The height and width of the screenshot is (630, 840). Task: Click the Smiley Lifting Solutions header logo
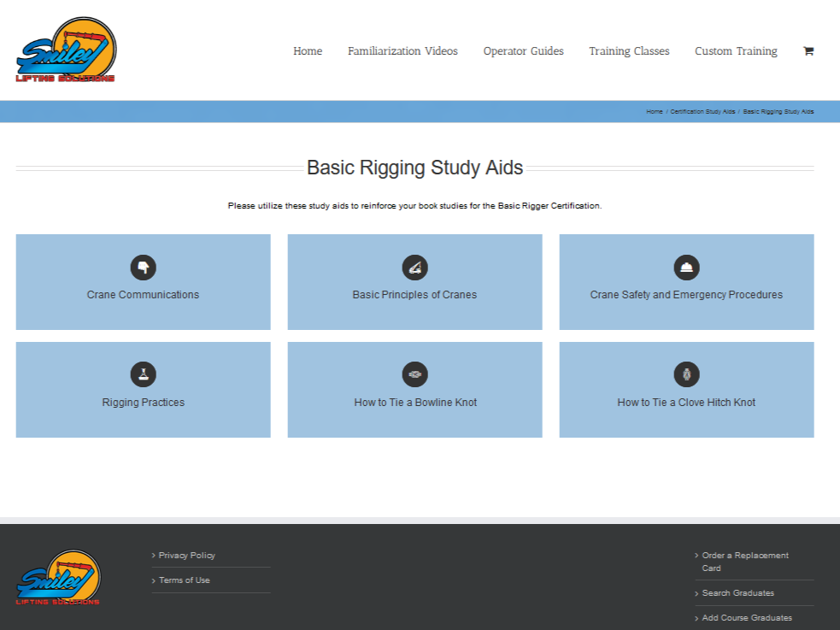point(66,50)
